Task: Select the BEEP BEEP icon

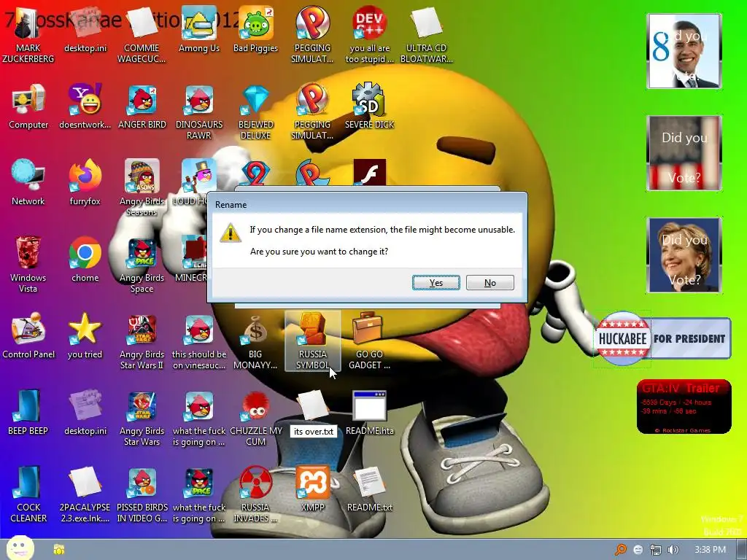Action: (x=28, y=413)
